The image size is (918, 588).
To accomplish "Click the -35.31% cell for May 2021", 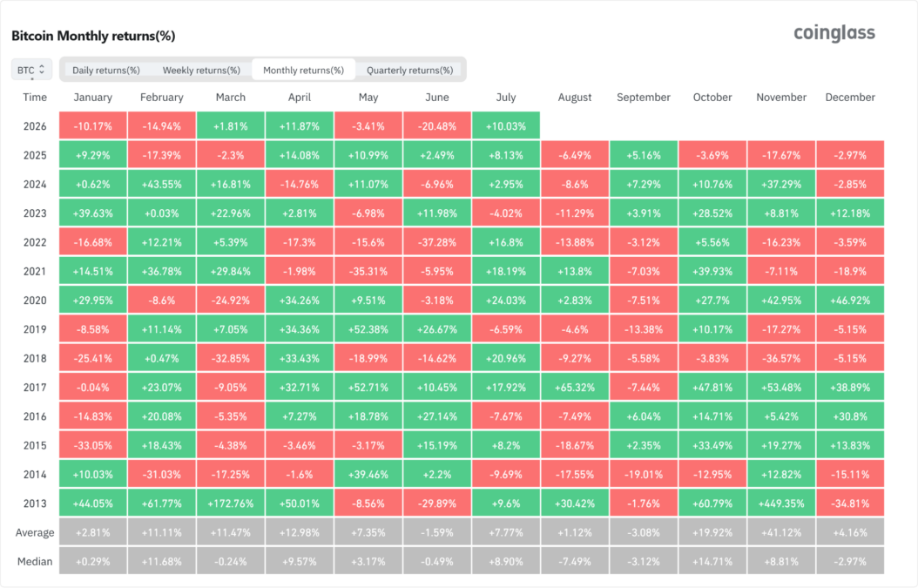I will coord(368,271).
